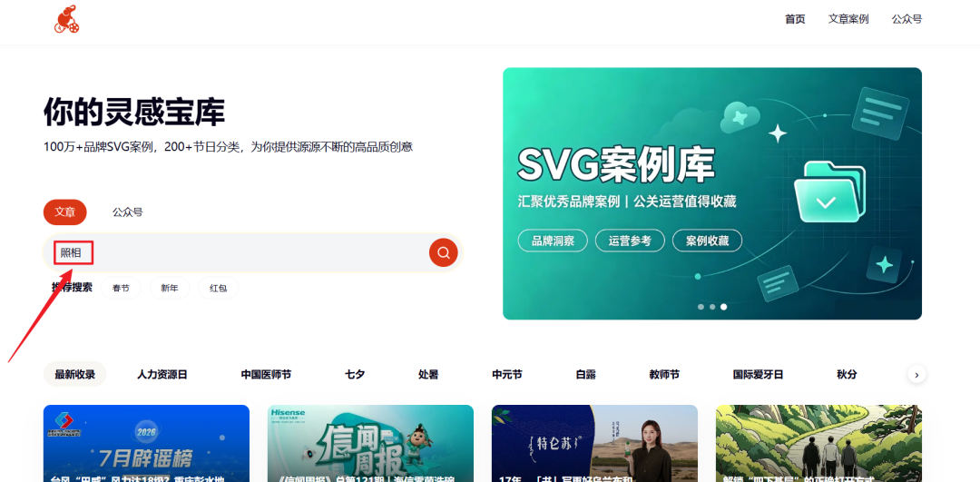Image resolution: width=980 pixels, height=482 pixels.
Task: Open the Hisense 信闻周报 article card
Action: click(x=370, y=443)
